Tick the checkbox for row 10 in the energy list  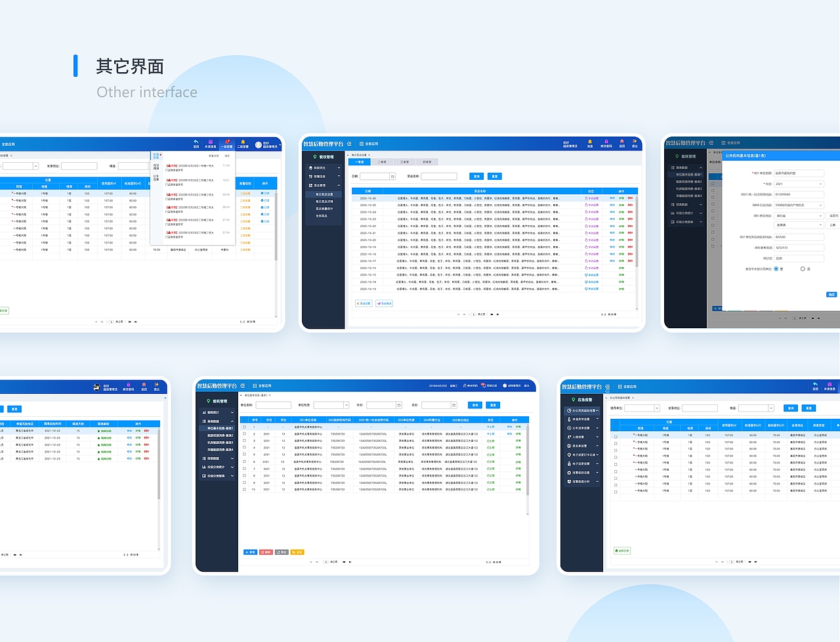pyautogui.click(x=245, y=490)
